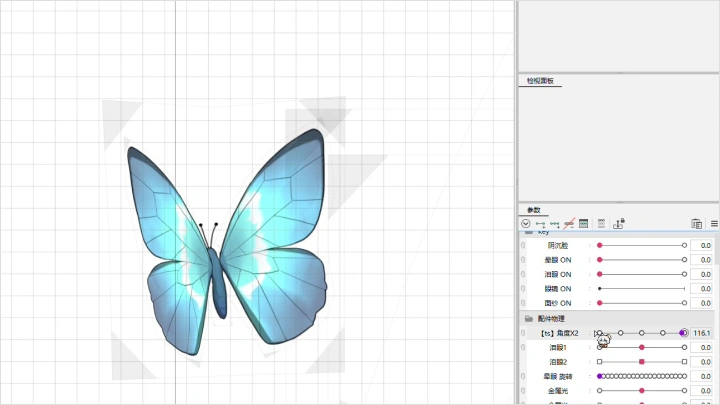The height and width of the screenshot is (405, 720).
Task: Click the 泪眼1 parameter slider
Action: [x=641, y=348]
